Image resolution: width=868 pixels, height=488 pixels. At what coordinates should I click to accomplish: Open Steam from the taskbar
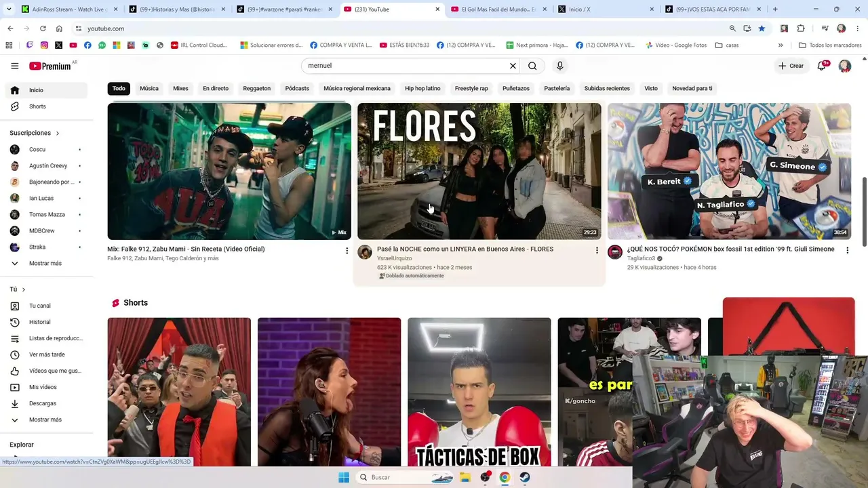click(x=524, y=477)
